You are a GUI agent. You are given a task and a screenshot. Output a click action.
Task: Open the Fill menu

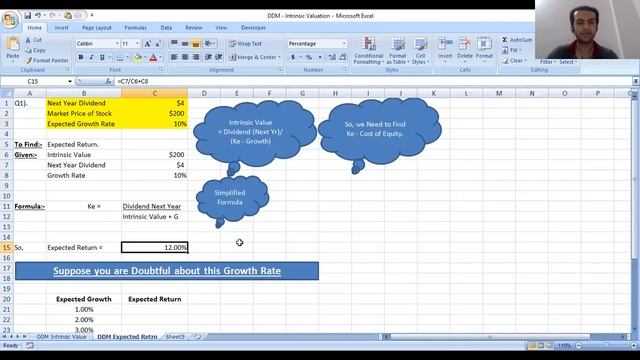tap(512, 50)
